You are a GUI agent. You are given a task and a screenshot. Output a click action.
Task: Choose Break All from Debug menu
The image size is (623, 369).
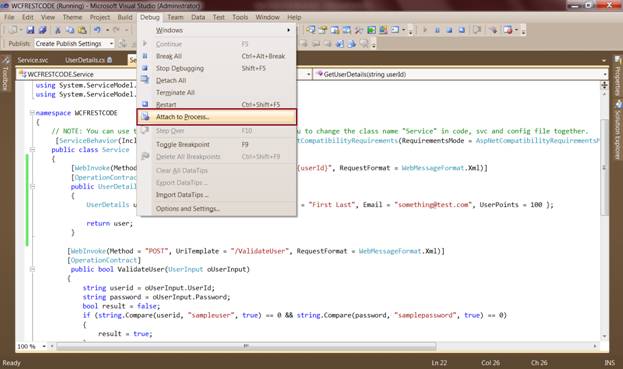217,56
